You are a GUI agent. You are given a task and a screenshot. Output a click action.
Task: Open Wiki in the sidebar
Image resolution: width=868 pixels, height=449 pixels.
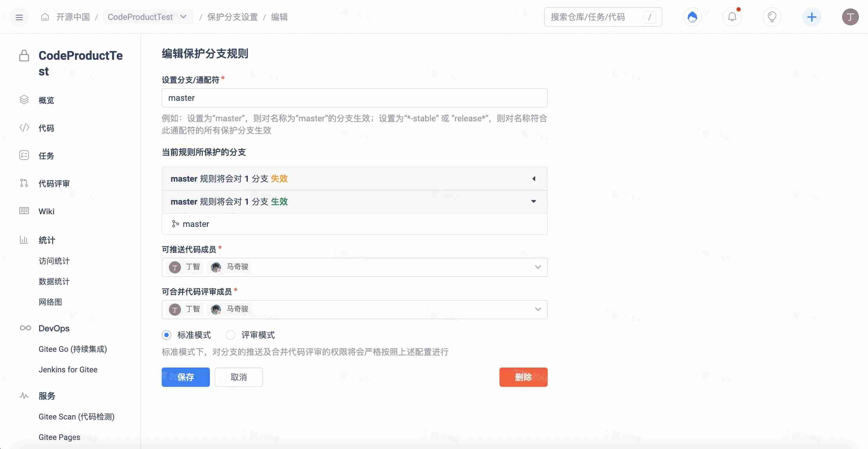pyautogui.click(x=46, y=211)
